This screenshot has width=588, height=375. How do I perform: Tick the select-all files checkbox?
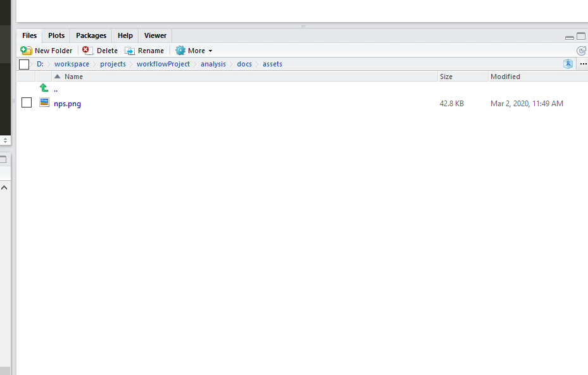23,64
